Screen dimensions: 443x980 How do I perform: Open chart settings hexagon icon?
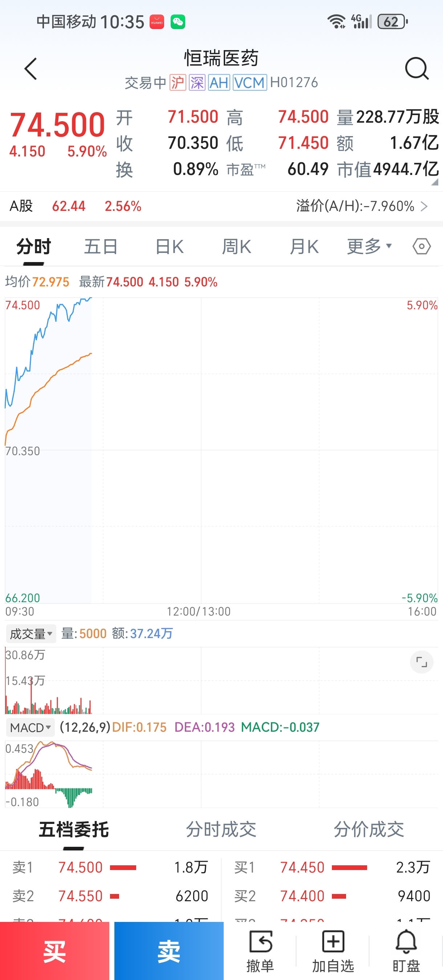[x=421, y=246]
